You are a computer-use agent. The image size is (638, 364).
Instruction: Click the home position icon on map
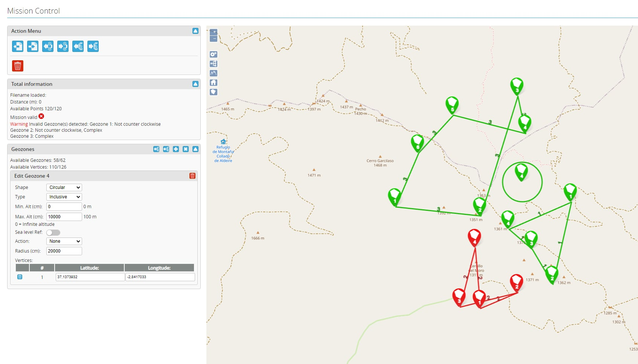pos(214,82)
